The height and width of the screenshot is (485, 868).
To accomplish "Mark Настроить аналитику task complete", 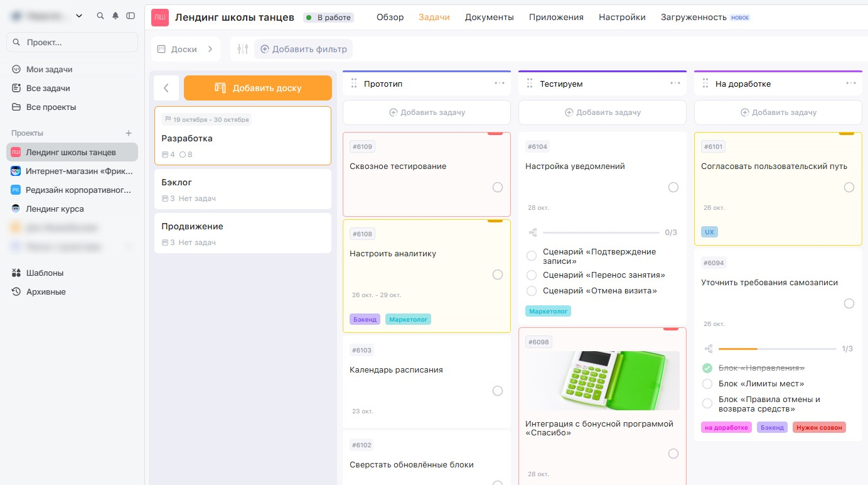I will 498,275.
